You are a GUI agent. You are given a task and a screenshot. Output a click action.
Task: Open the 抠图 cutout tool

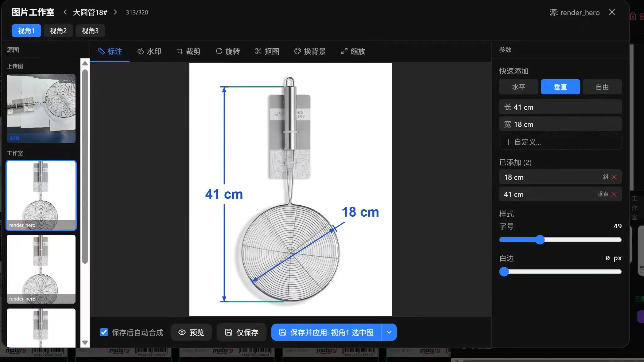click(267, 51)
